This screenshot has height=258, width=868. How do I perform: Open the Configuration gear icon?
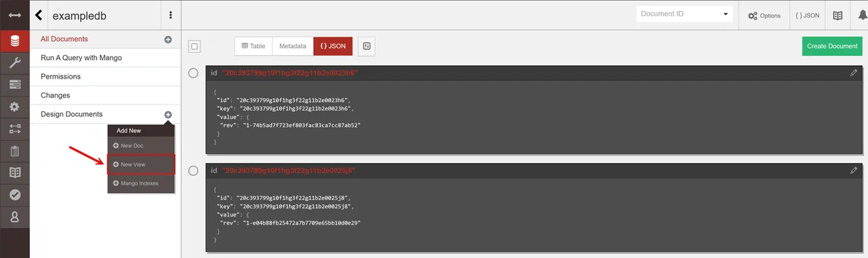pyautogui.click(x=14, y=107)
